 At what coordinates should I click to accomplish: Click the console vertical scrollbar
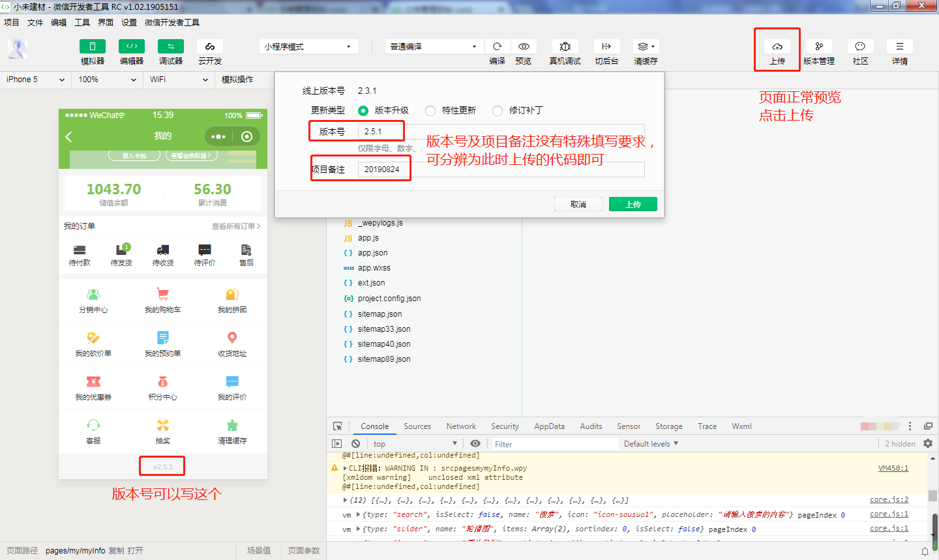coord(933,495)
